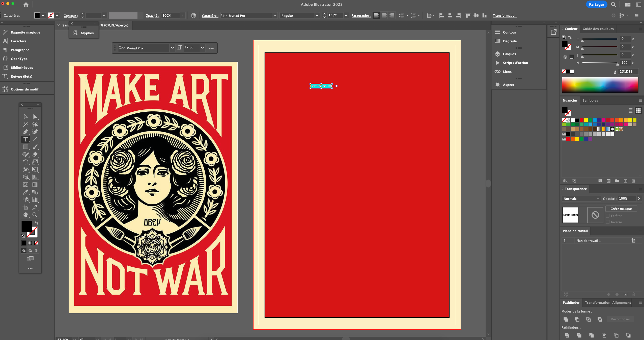Enable the Ecrêter checkbox
This screenshot has width=644, height=340.
(608, 216)
